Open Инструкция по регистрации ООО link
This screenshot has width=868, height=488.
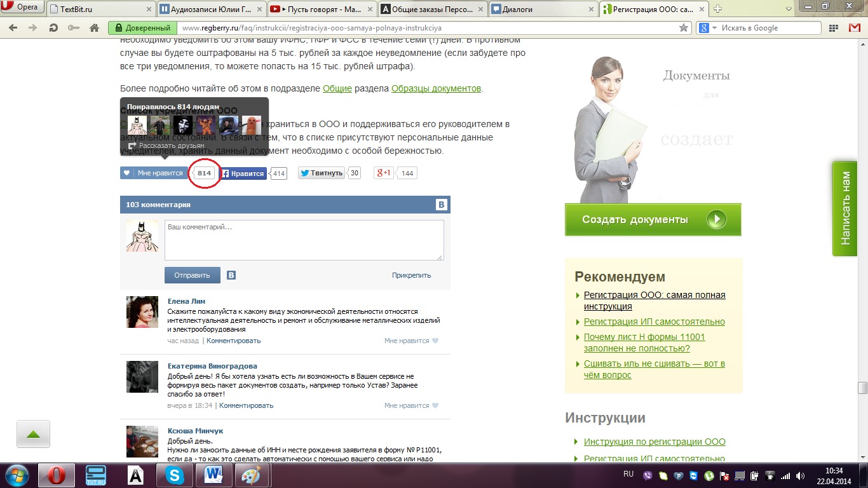point(654,442)
